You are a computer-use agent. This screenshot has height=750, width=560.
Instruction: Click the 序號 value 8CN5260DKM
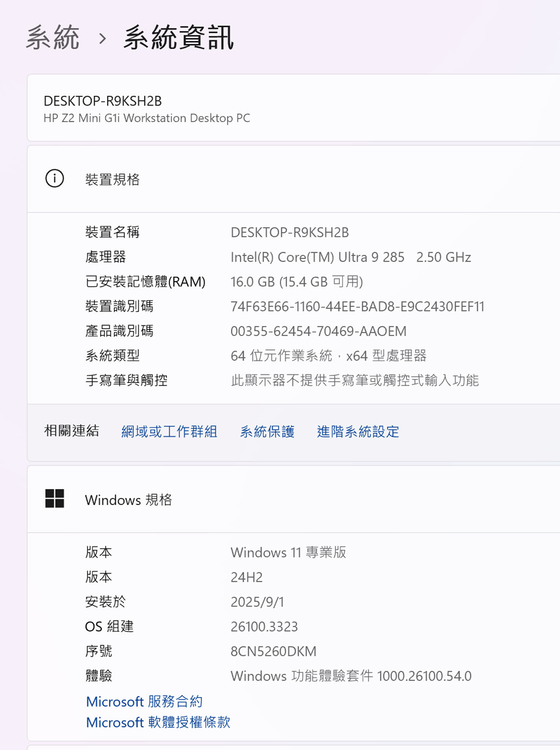tap(274, 651)
